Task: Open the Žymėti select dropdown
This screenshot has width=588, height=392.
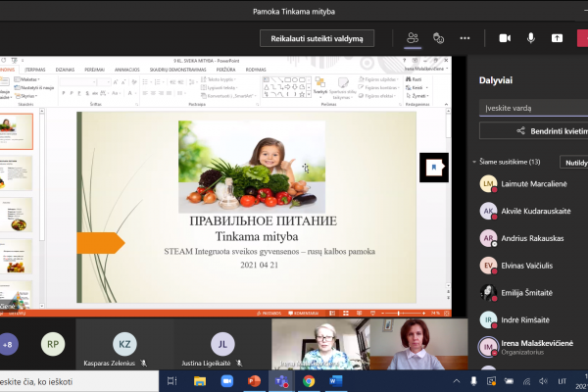Action: click(x=417, y=96)
